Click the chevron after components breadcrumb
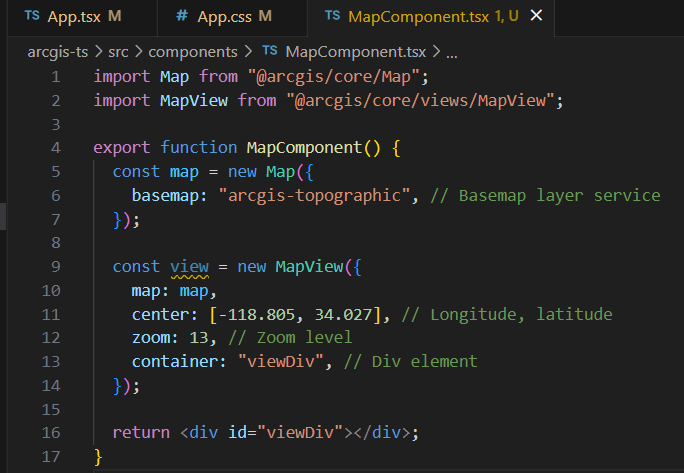 pos(248,52)
